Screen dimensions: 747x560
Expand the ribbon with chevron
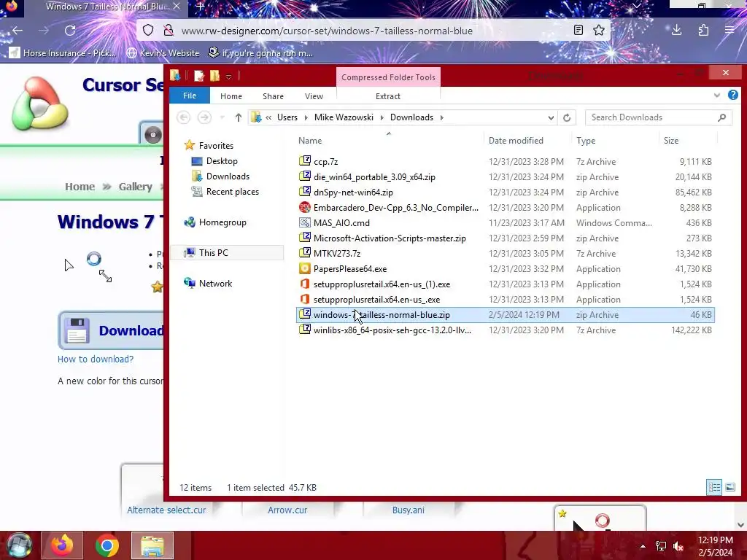pyautogui.click(x=716, y=96)
